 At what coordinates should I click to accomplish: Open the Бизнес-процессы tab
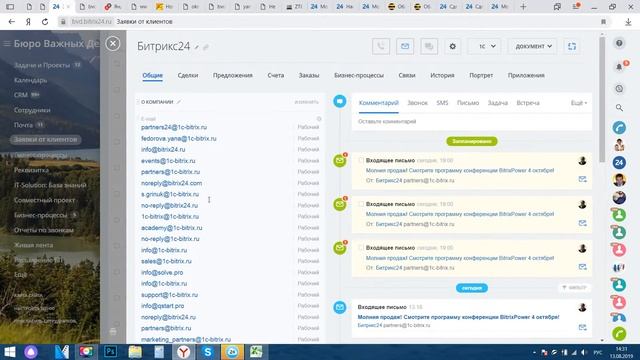tap(359, 76)
